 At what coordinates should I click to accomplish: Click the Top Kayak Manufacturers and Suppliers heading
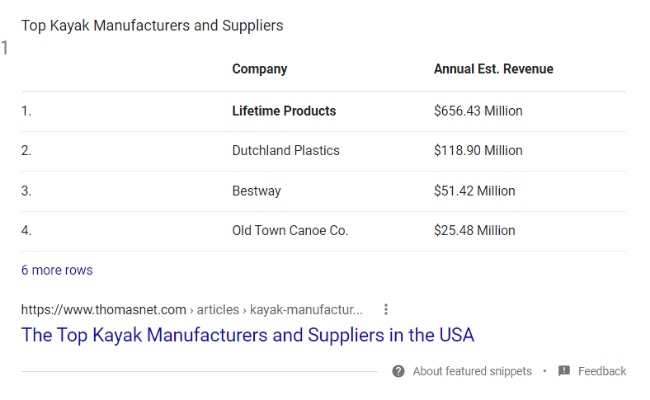(x=152, y=26)
